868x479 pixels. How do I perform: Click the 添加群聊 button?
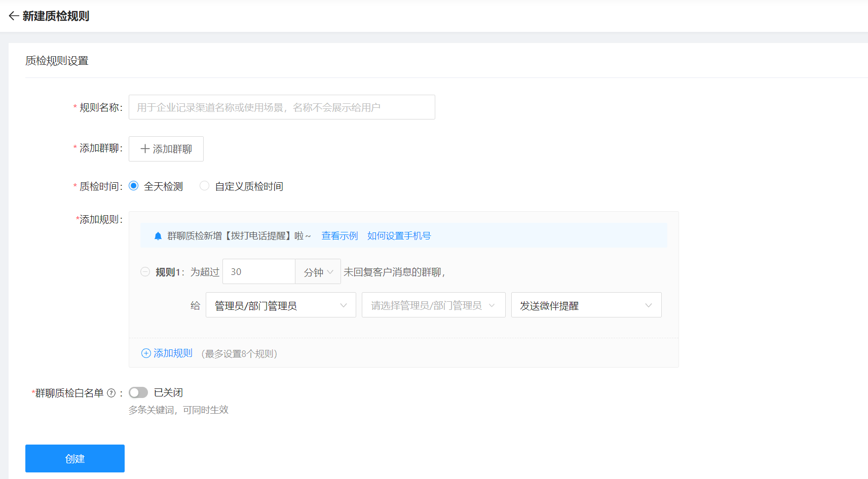166,149
